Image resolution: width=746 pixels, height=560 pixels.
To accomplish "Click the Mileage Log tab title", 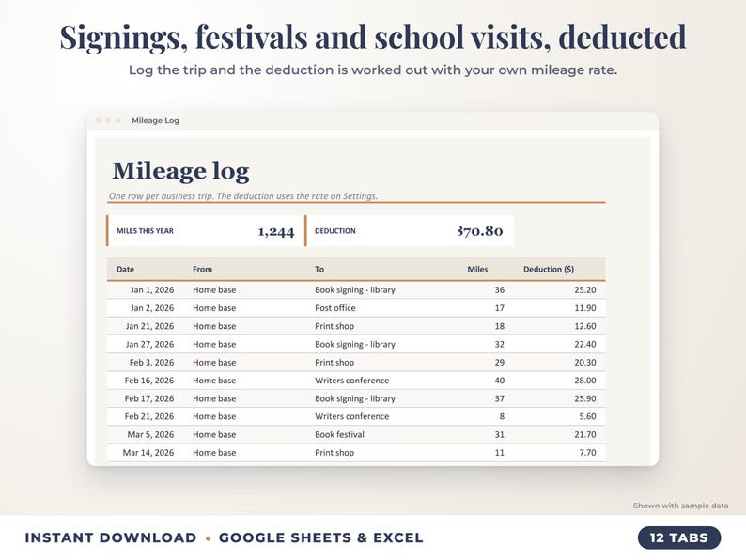I will tap(155, 120).
